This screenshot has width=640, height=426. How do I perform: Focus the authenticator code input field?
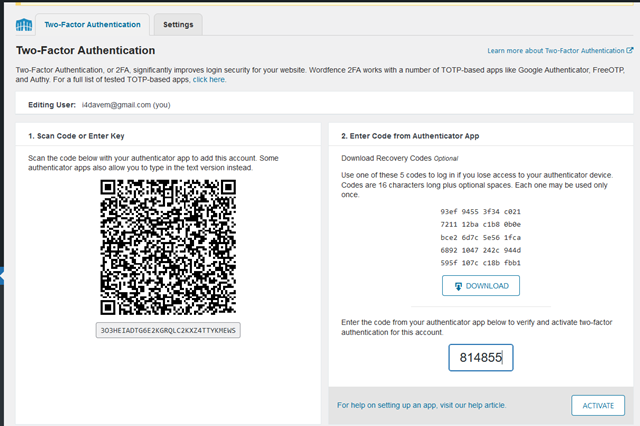[481, 357]
